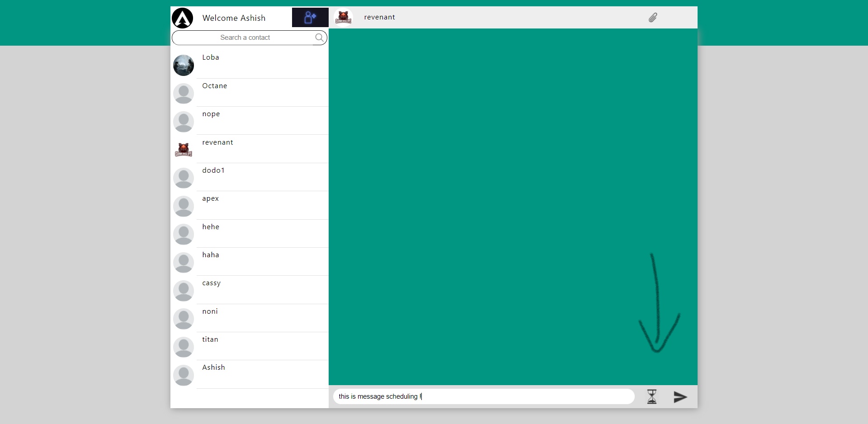The width and height of the screenshot is (868, 424).
Task: Click Loba's profile picture
Action: tap(183, 65)
